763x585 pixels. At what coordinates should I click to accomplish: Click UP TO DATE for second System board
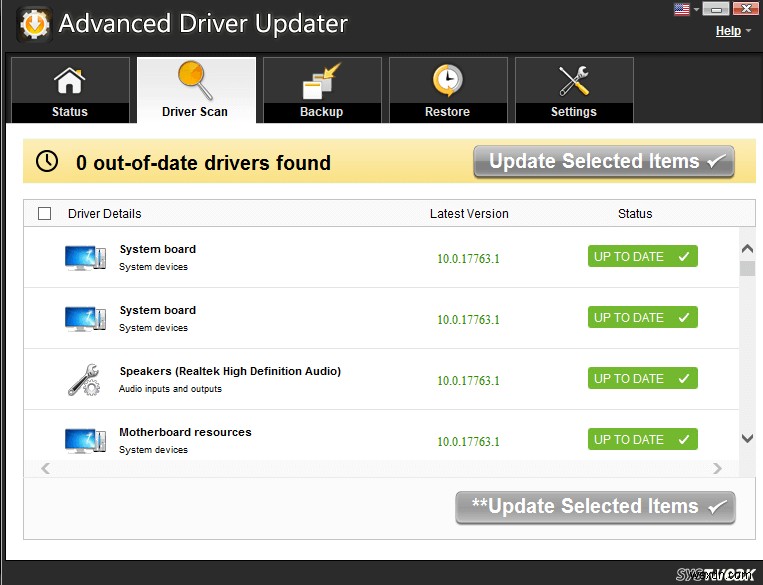click(x=643, y=317)
